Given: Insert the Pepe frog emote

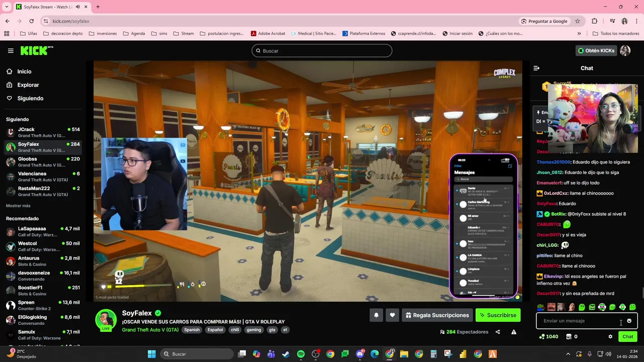Looking at the screenshot, I should (540, 307).
